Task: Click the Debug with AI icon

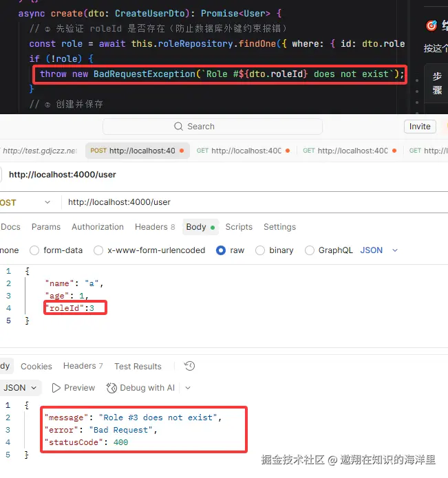Action: pyautogui.click(x=111, y=388)
